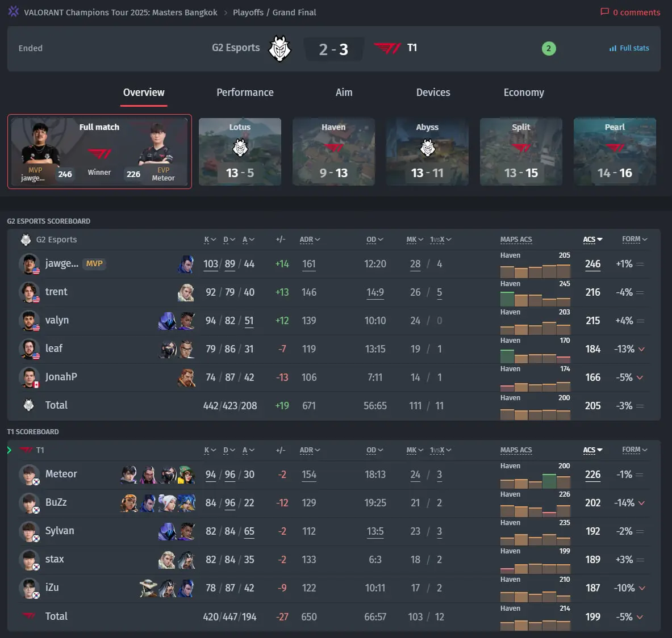The image size is (672, 638).
Task: Select the Lotus map card
Action: [x=240, y=152]
